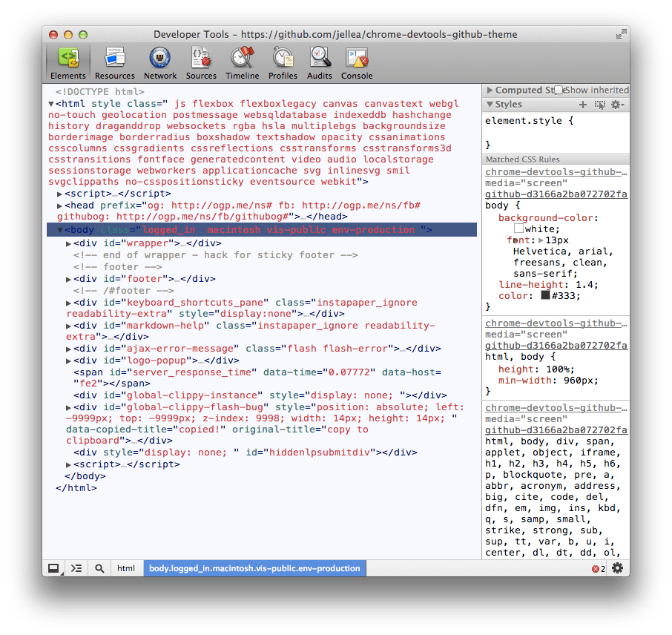Add a new style rule with plus icon

pyautogui.click(x=583, y=105)
